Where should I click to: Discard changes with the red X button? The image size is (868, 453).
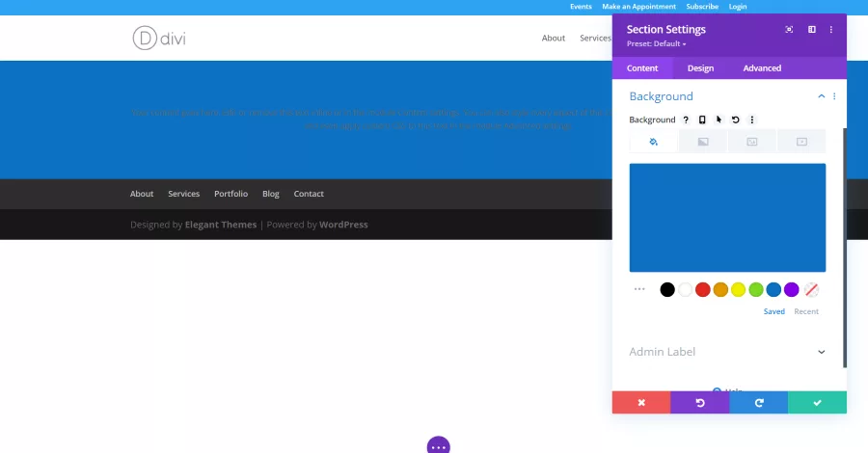[x=641, y=402]
